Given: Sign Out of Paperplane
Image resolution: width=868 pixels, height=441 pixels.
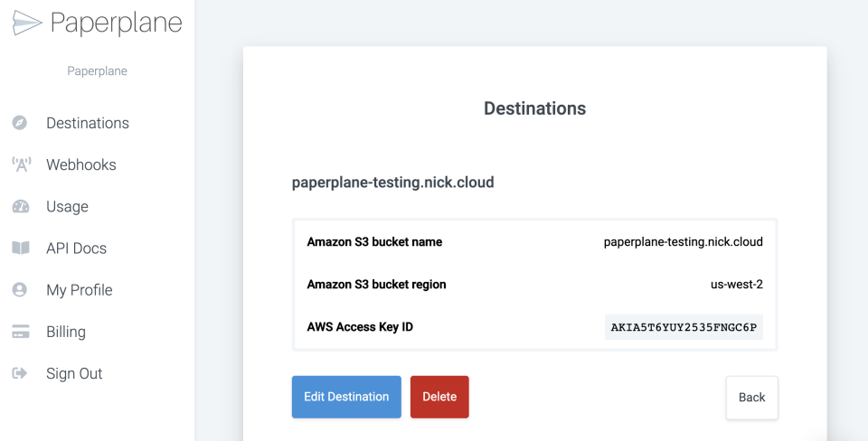Looking at the screenshot, I should pyautogui.click(x=74, y=373).
